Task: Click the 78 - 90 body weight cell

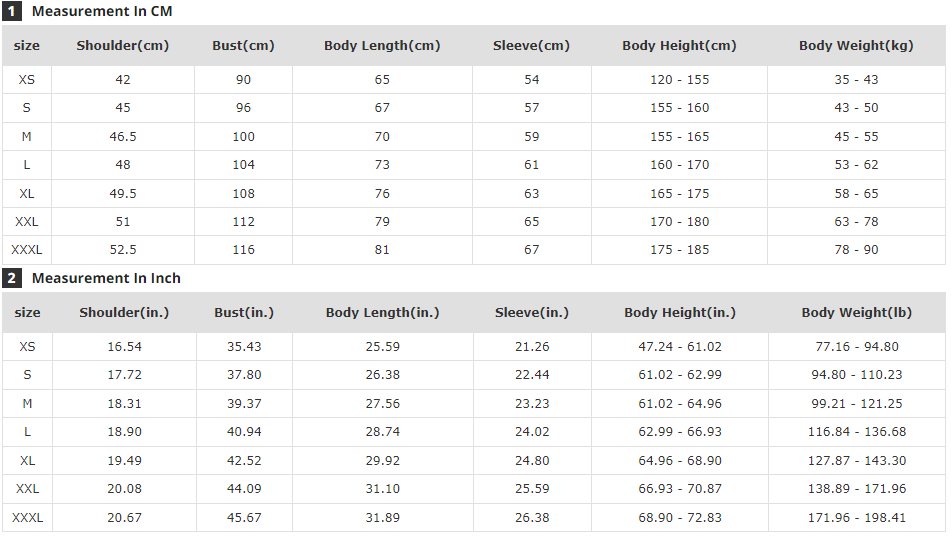Action: 856,250
